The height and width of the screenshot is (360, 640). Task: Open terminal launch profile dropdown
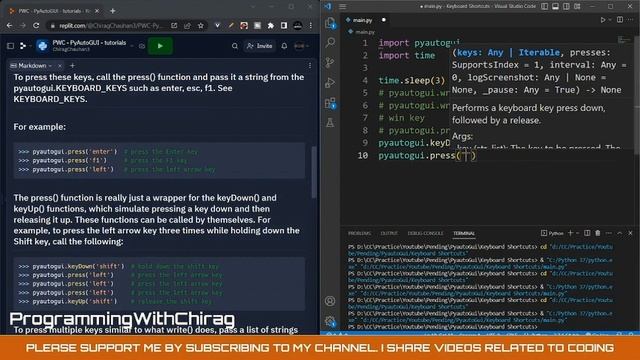pos(578,233)
